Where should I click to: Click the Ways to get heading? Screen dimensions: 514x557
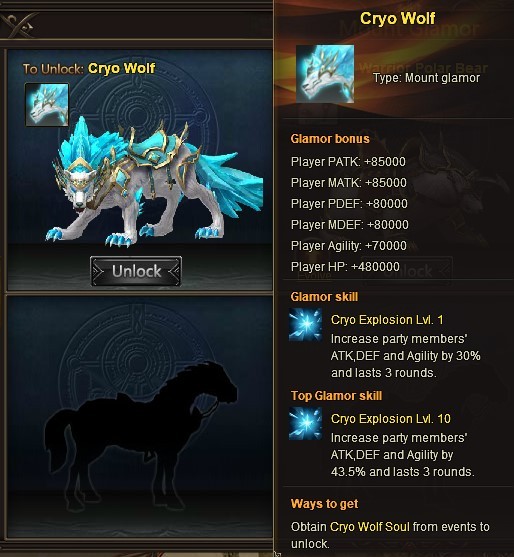coord(324,504)
